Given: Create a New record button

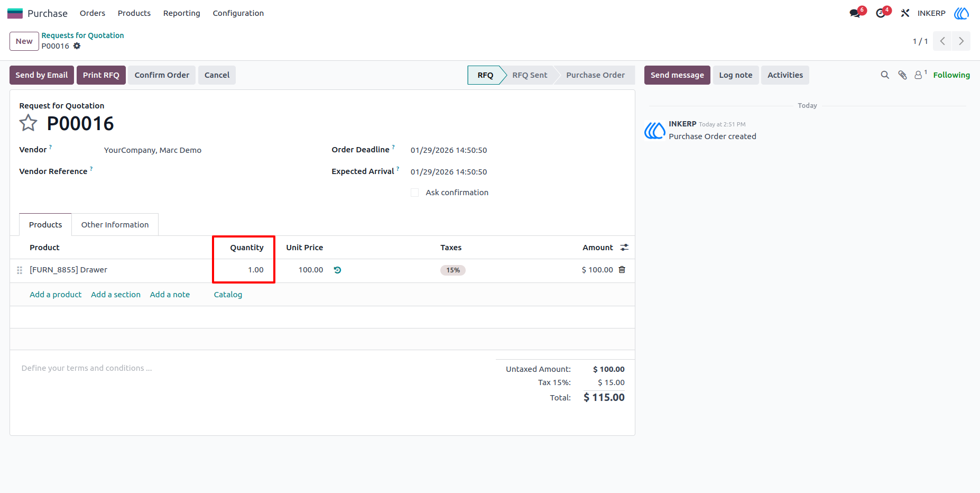Looking at the screenshot, I should (x=24, y=41).
